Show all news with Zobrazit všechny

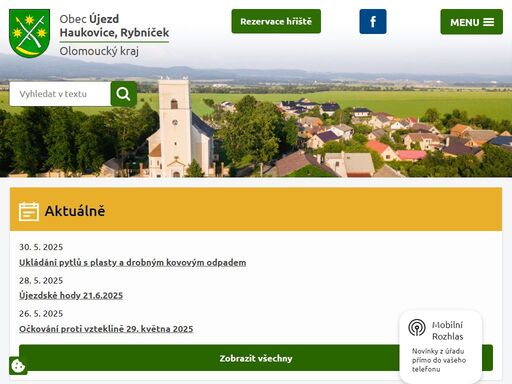click(x=256, y=358)
